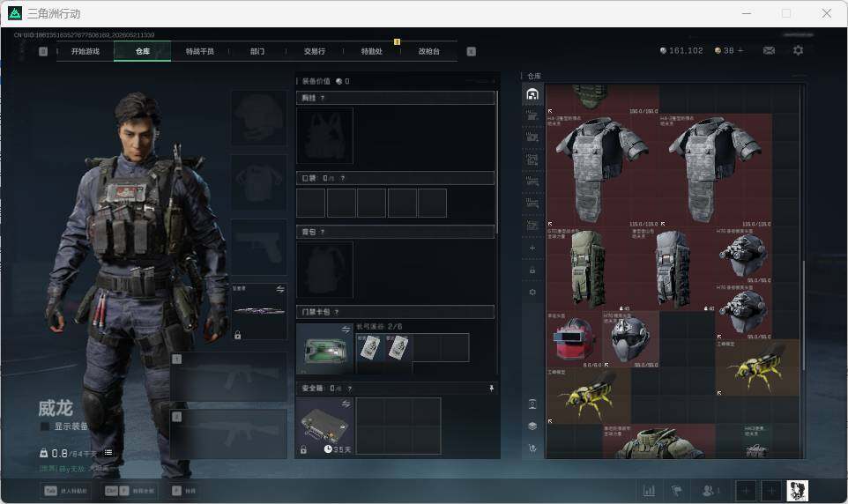Toggle the 显示装备 checkbox

coord(46,426)
